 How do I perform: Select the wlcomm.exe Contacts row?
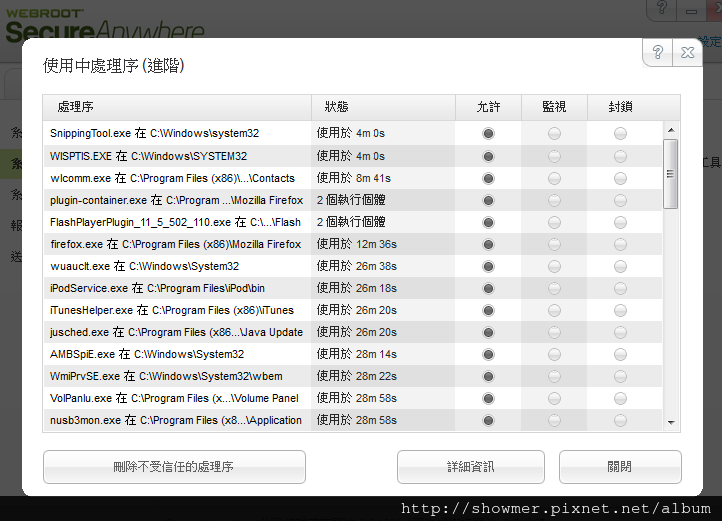353,178
